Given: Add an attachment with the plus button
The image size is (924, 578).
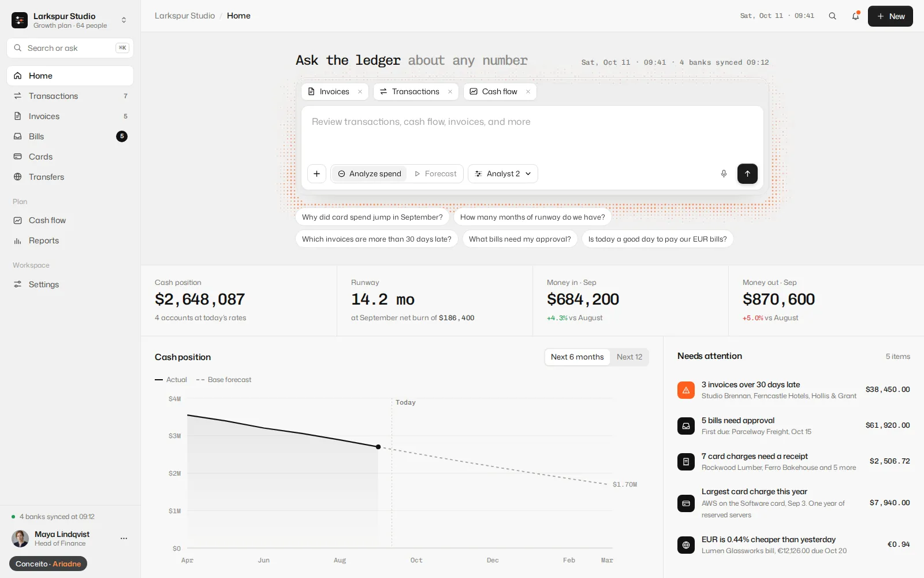Looking at the screenshot, I should pyautogui.click(x=316, y=174).
